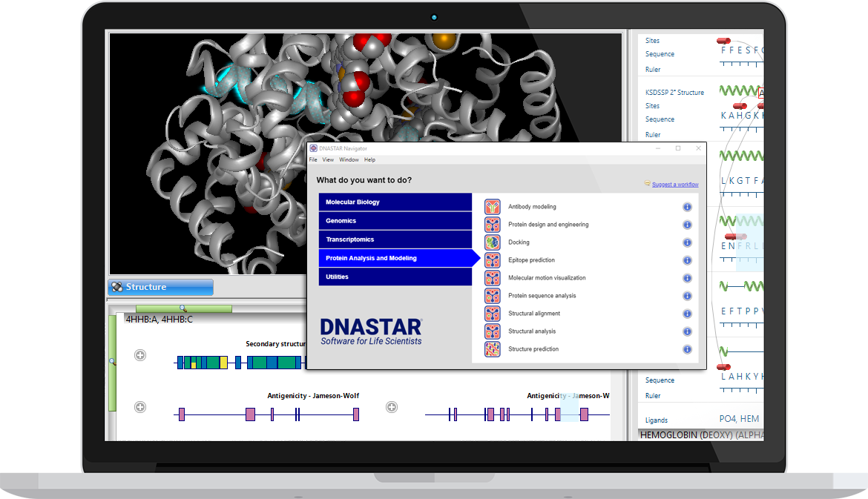Click the Protein sequence analysis icon
This screenshot has width=868, height=499.
click(x=492, y=296)
